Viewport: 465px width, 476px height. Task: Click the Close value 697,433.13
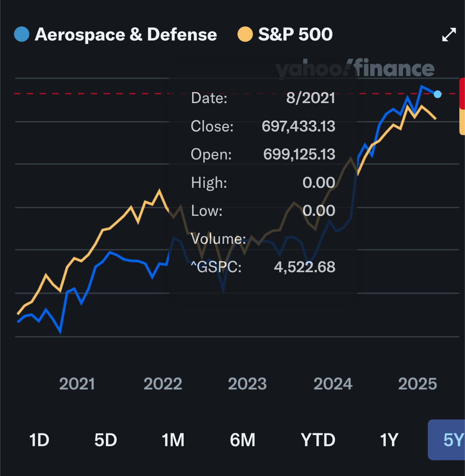[x=299, y=126]
